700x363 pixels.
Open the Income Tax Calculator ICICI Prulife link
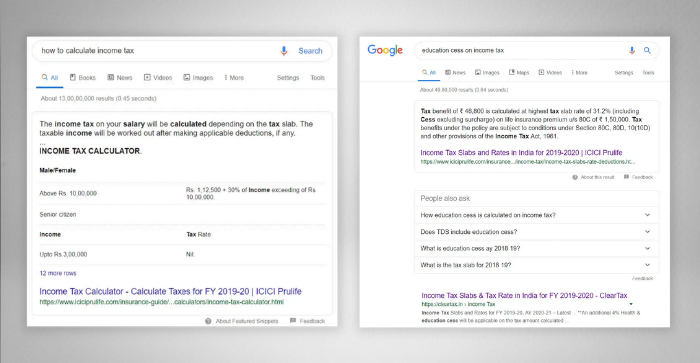coord(171,292)
